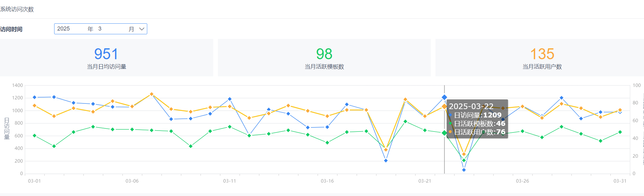
Task: Click the 03-16 x-axis label
Action: [327, 181]
